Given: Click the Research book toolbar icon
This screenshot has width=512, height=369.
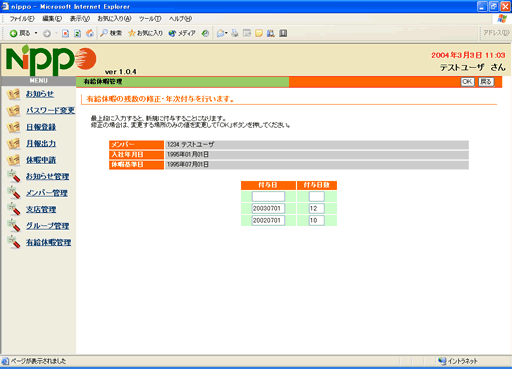Looking at the screenshot, I should pos(283,33).
